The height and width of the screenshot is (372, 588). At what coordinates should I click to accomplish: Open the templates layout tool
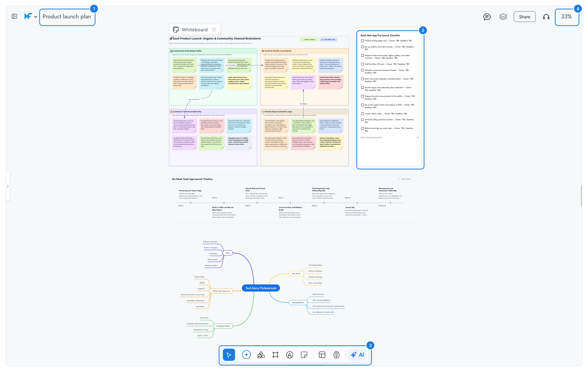322,355
